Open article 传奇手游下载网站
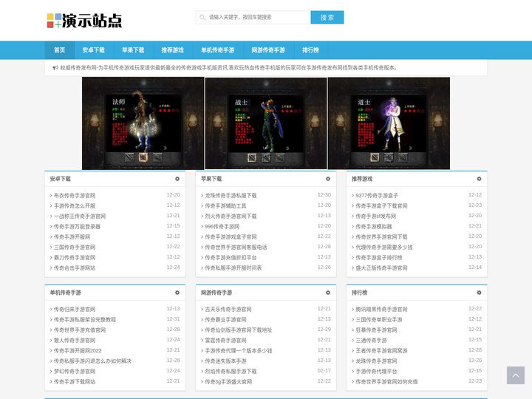Viewport: 532px width, 399px height. [75, 382]
